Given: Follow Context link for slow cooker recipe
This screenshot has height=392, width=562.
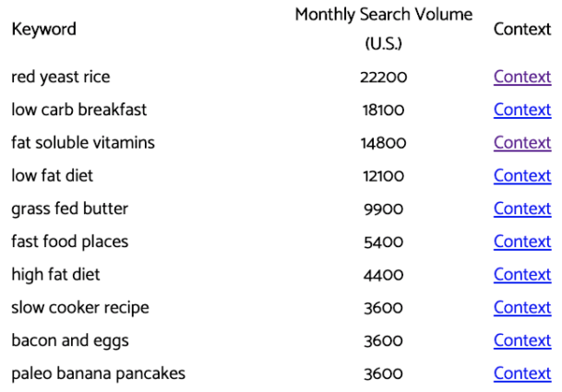Looking at the screenshot, I should [521, 307].
